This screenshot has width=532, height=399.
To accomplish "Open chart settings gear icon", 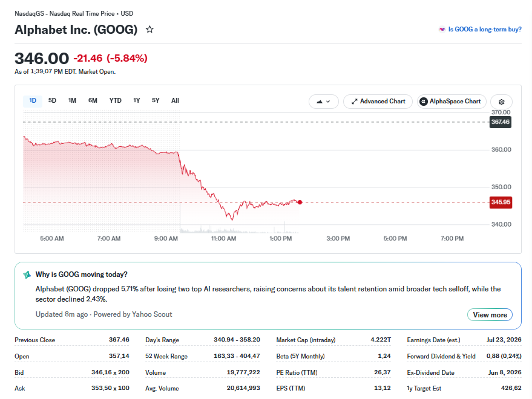I will click(x=502, y=102).
